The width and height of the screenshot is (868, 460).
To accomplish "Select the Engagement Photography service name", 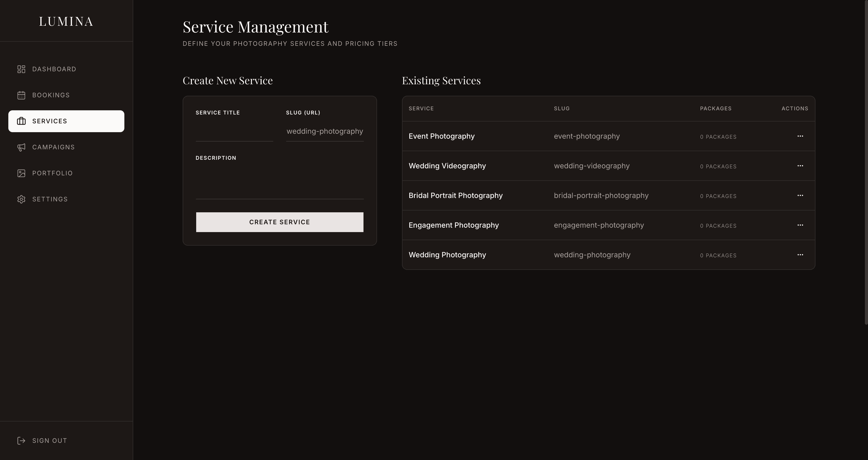I will pyautogui.click(x=454, y=225).
